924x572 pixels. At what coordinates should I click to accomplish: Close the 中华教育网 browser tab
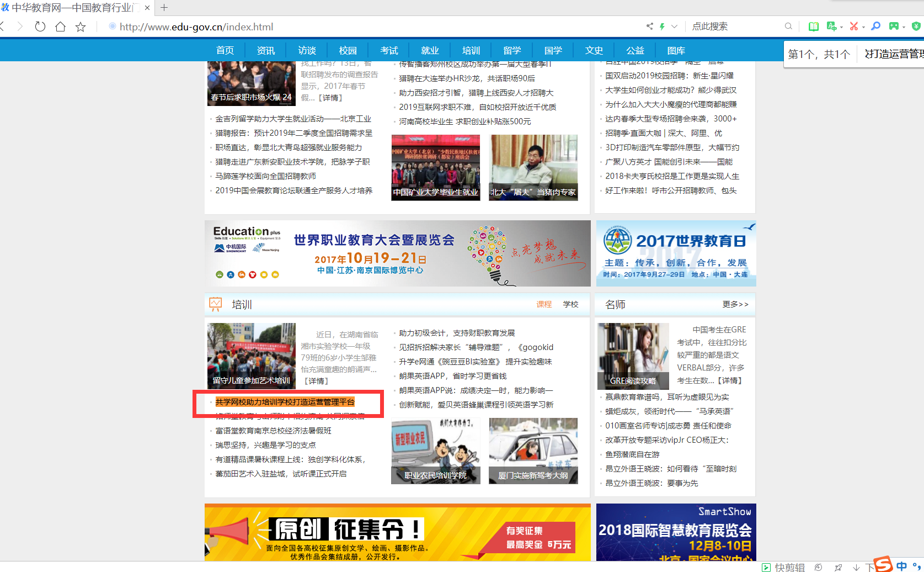(x=147, y=8)
